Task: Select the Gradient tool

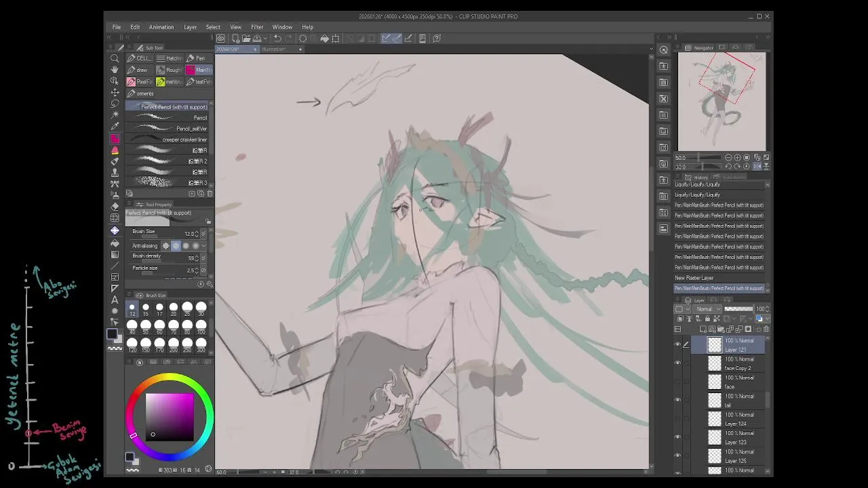Action: pyautogui.click(x=115, y=254)
